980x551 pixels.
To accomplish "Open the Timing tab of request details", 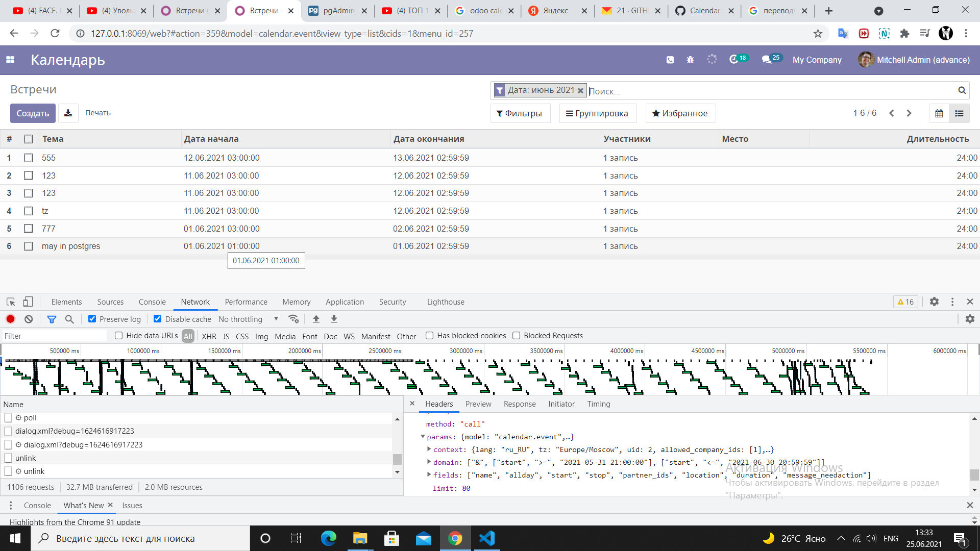I will [598, 404].
